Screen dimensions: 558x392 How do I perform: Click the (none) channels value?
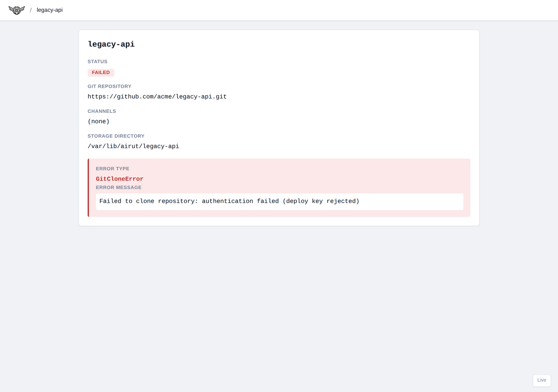(99, 122)
